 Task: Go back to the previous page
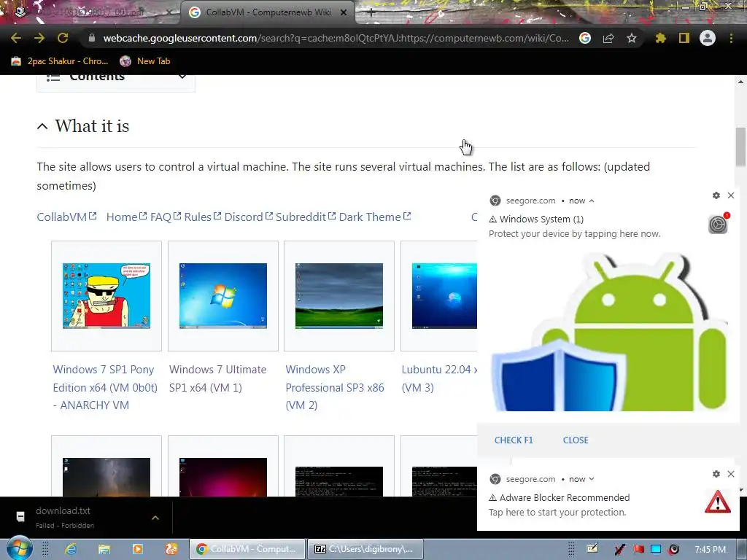point(16,38)
